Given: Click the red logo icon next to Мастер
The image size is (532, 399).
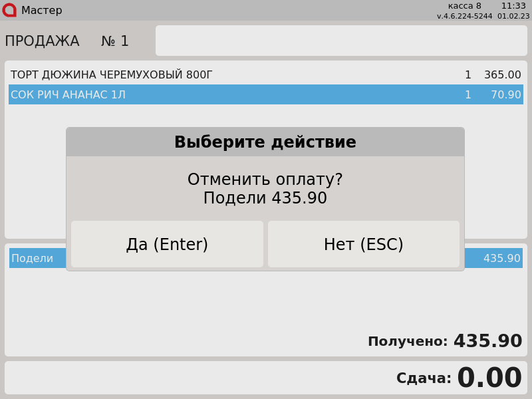Looking at the screenshot, I should 9,10.
